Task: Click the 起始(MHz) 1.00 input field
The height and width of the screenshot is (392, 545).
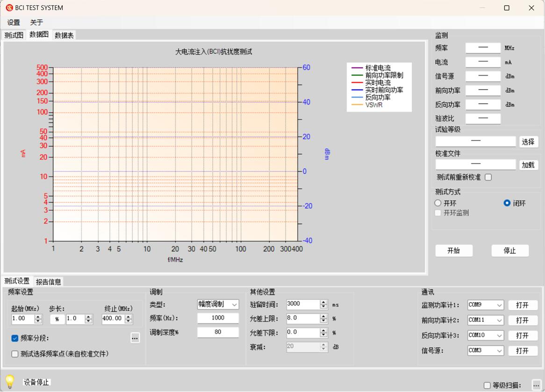Action: 23,319
